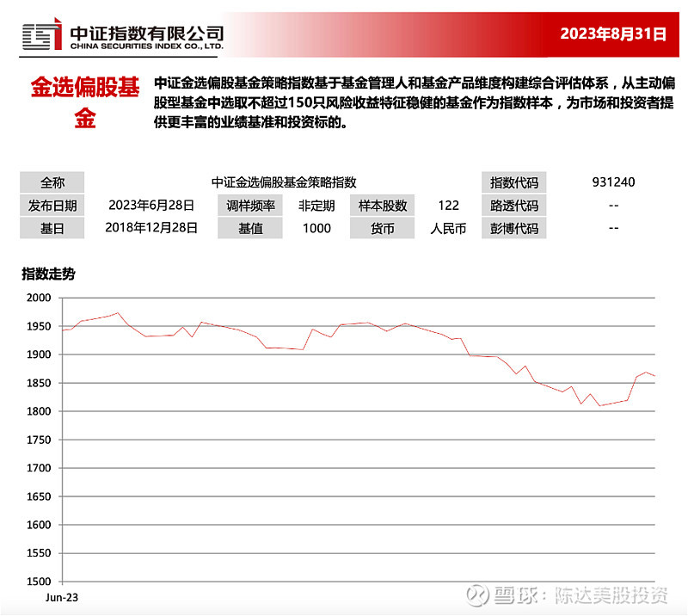This screenshot has width=688, height=616.
Task: Click the 人民币 currency value
Action: point(448,229)
